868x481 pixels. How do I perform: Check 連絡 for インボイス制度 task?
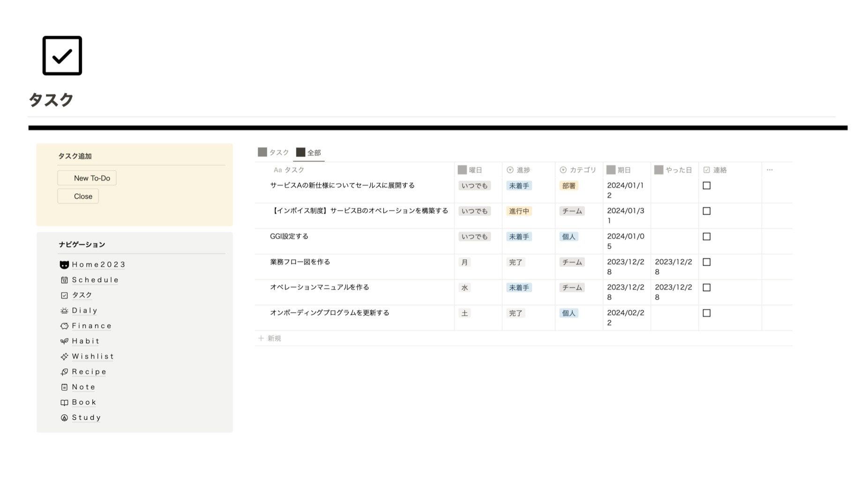[707, 211]
